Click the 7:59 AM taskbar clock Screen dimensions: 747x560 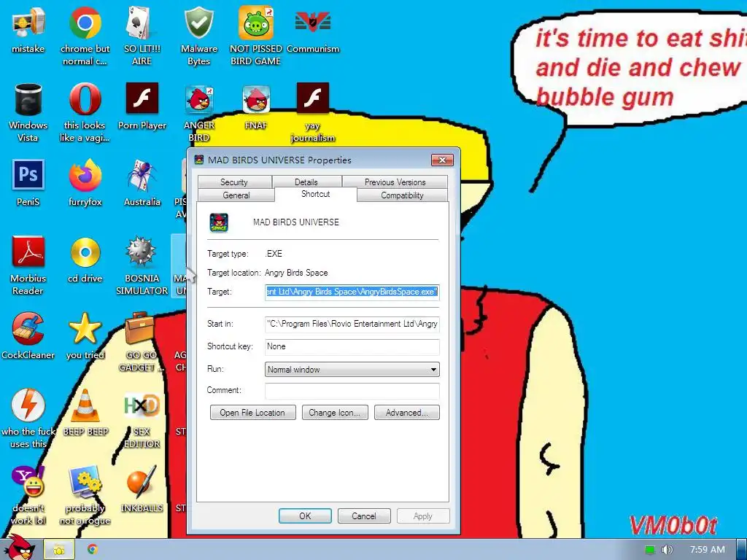708,550
